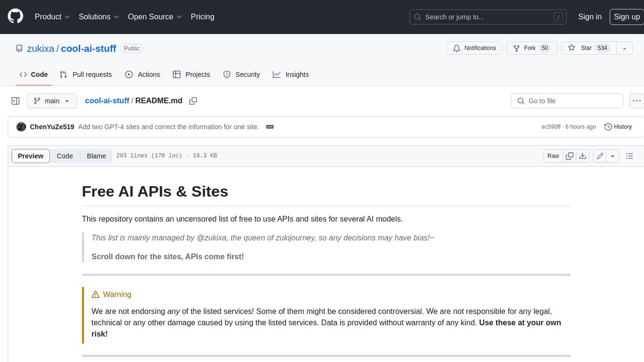View file History
The height and width of the screenshot is (362, 644).
tap(618, 127)
